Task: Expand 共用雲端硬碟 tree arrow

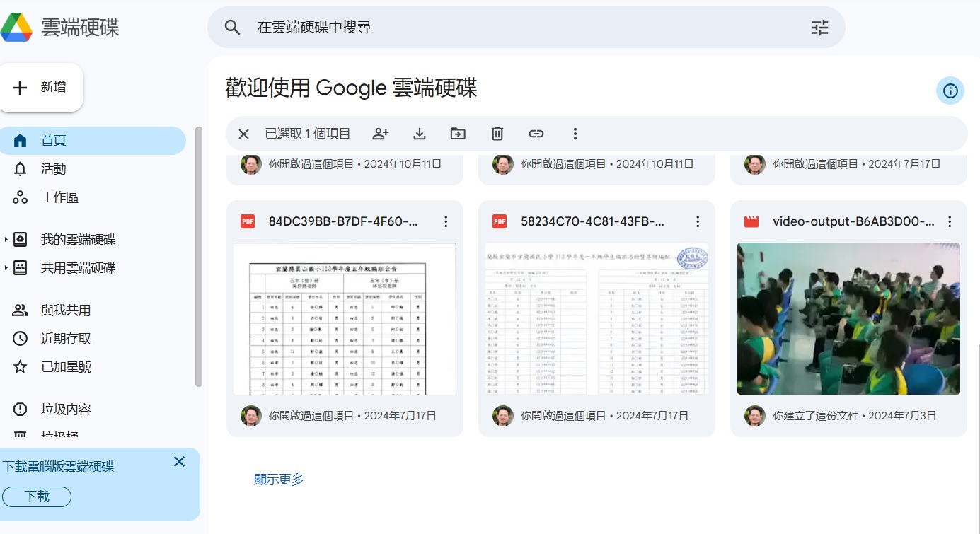Action: point(6,268)
